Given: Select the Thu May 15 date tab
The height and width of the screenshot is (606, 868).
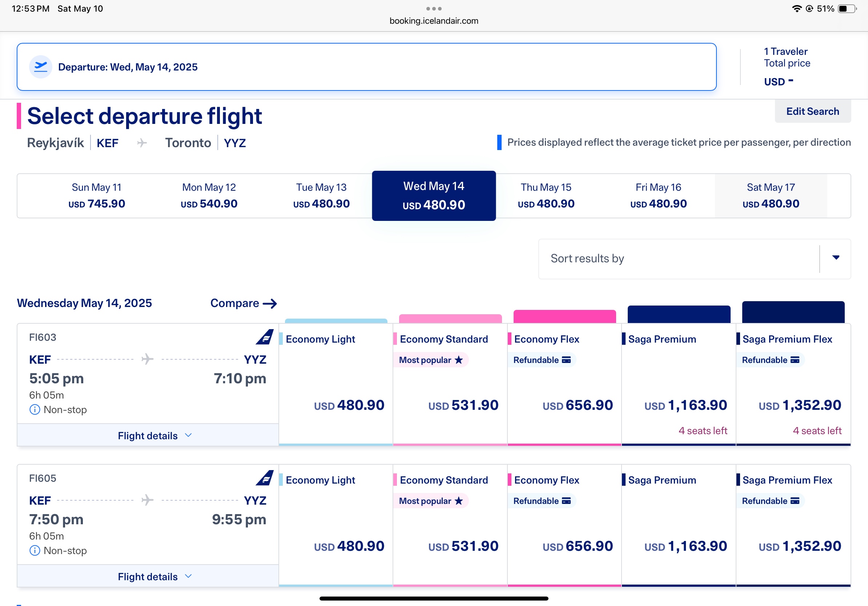Looking at the screenshot, I should tap(546, 196).
